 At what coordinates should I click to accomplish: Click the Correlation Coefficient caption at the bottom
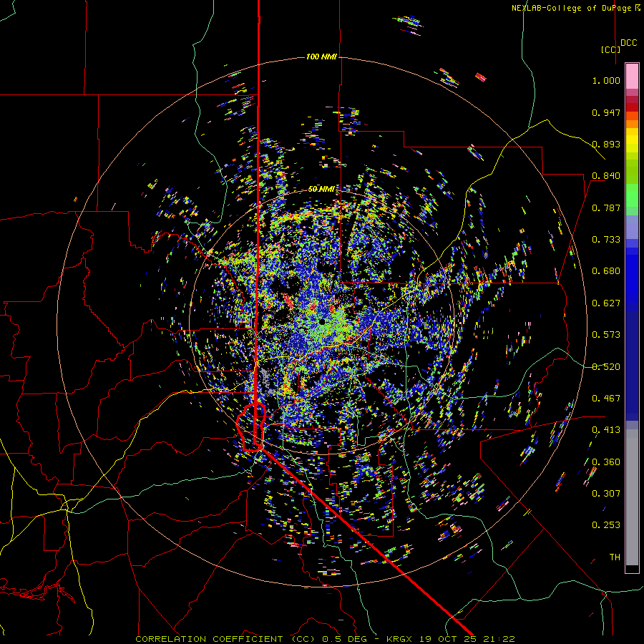click(x=325, y=639)
